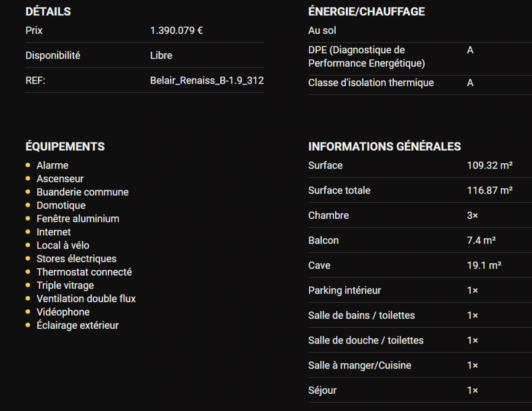Click the Classe d'isolation thermique label
This screenshot has height=411, width=532.
pos(371,83)
